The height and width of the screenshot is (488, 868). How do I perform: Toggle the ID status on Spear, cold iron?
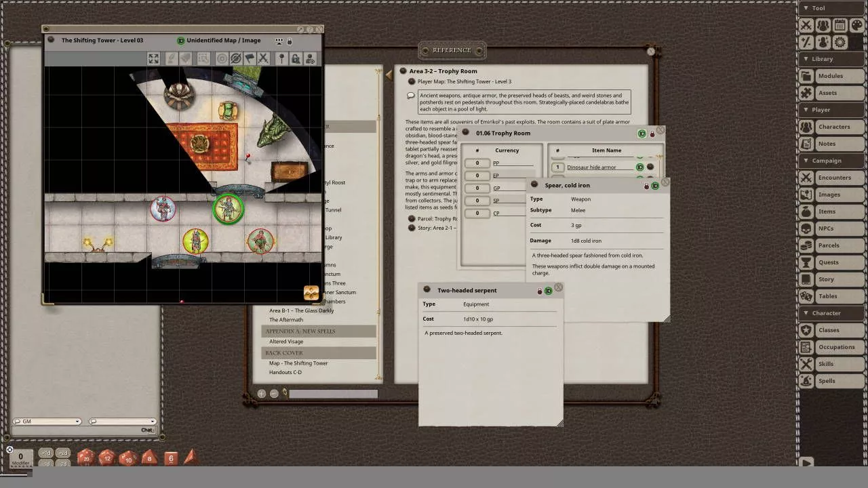655,186
